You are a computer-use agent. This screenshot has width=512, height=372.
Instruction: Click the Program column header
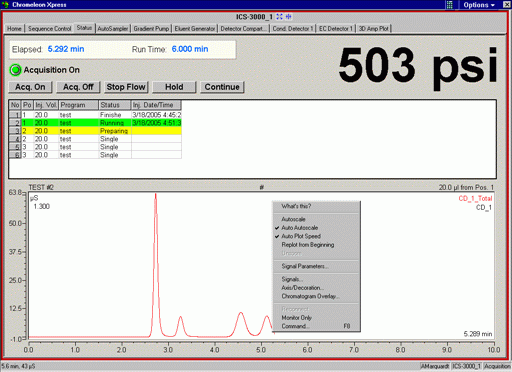pyautogui.click(x=79, y=105)
